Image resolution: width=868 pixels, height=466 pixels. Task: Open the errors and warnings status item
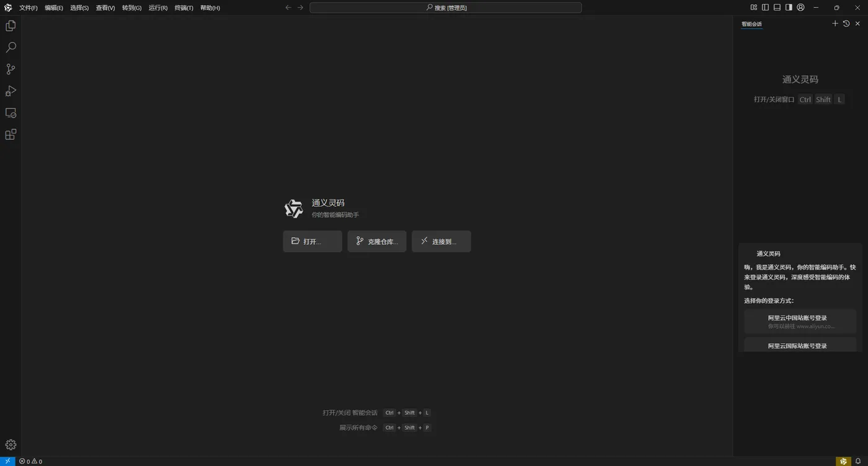(30, 461)
